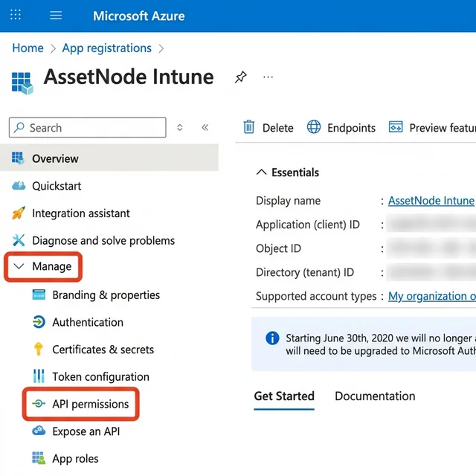Viewport: 476px width, 476px height.
Task: Open Integration assistant
Action: [x=81, y=213]
